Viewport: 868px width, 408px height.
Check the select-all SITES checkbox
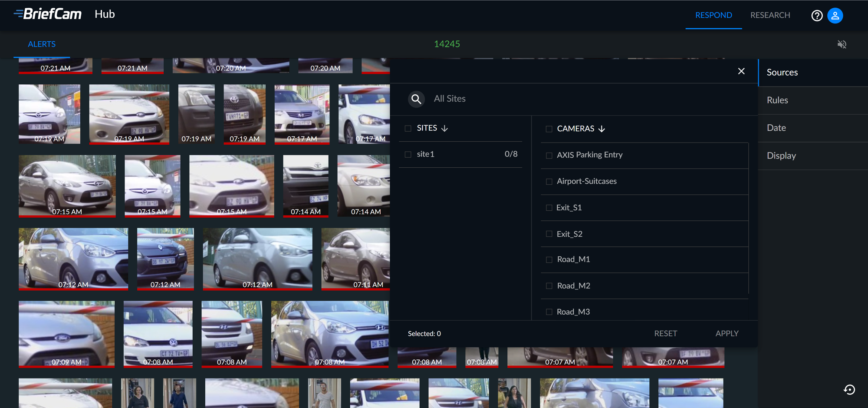click(x=408, y=129)
